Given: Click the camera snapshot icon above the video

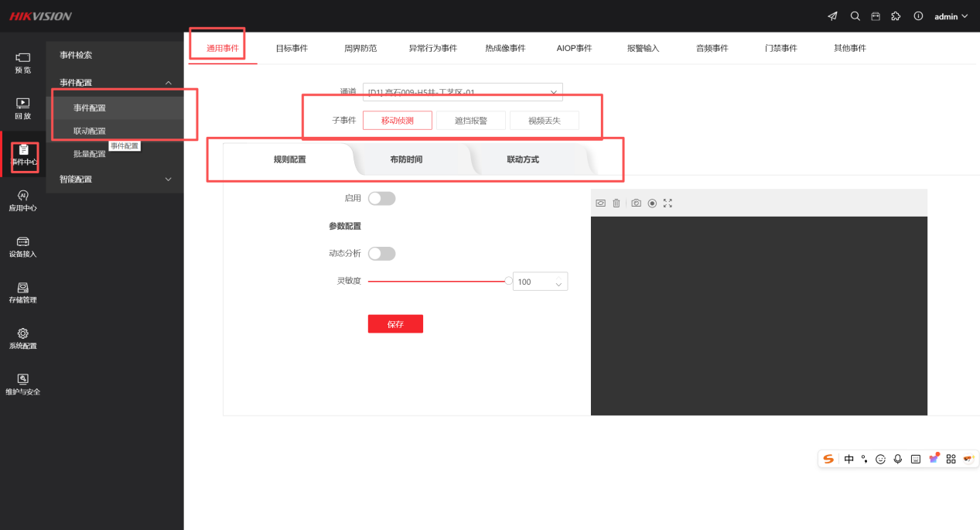Looking at the screenshot, I should click(636, 203).
